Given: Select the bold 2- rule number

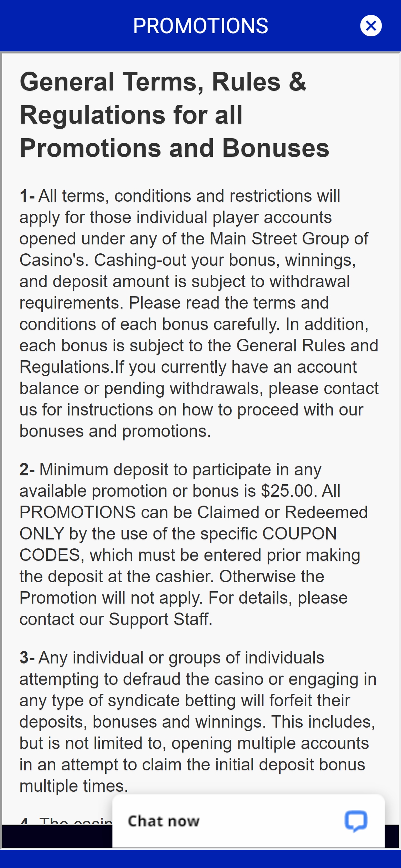Looking at the screenshot, I should click(x=27, y=470).
